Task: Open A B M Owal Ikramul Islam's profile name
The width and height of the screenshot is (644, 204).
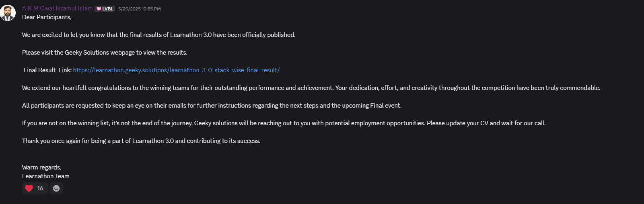Action: 57,8
